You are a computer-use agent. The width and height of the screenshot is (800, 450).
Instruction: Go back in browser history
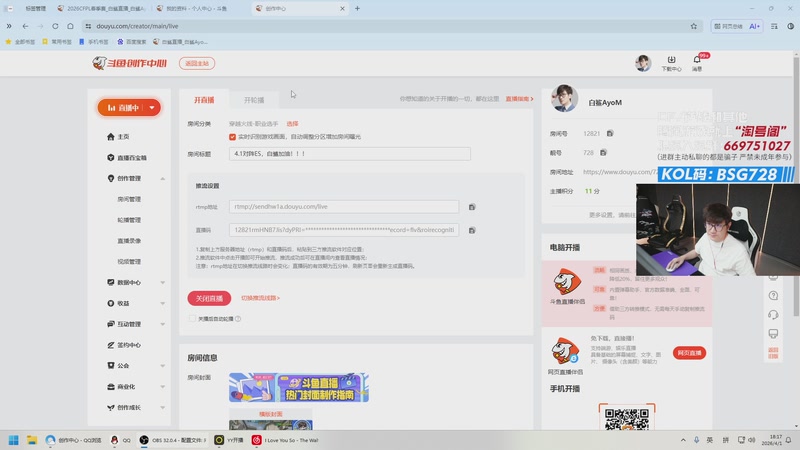[x=25, y=26]
